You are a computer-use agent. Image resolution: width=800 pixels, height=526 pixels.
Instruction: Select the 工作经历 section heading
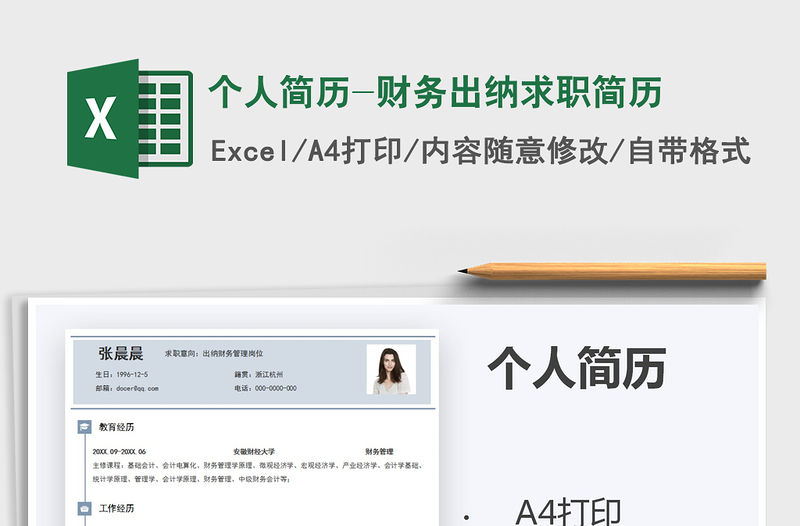coord(116,508)
